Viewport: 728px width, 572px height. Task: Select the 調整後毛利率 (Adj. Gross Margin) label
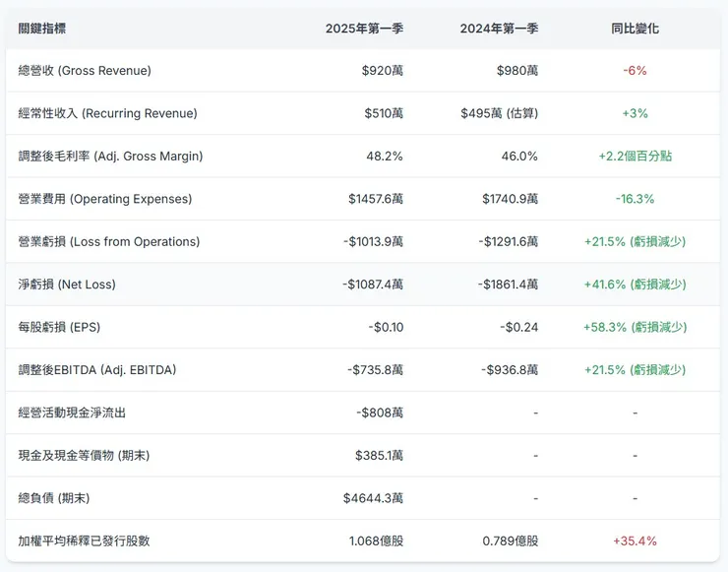(110, 157)
